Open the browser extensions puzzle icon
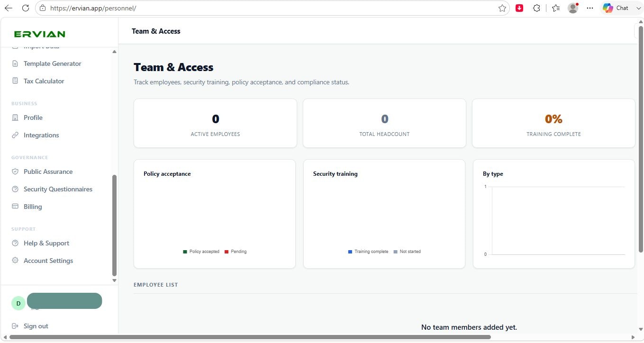644x343 pixels. (x=536, y=8)
